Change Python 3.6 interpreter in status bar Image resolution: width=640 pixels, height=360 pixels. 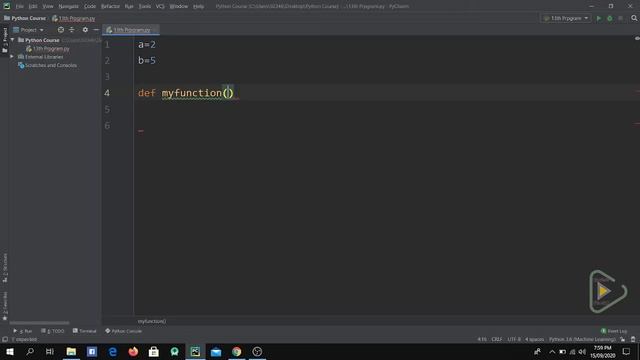(x=582, y=340)
